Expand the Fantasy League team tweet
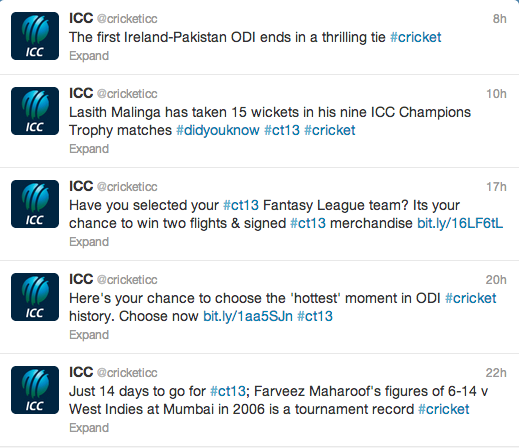Image resolution: width=519 pixels, height=448 pixels. tap(89, 242)
